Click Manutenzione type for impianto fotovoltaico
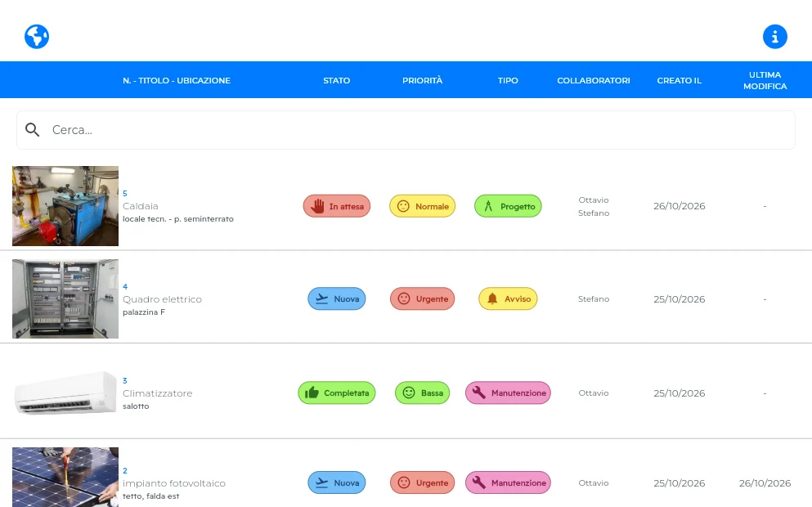The image size is (812, 507). point(508,482)
